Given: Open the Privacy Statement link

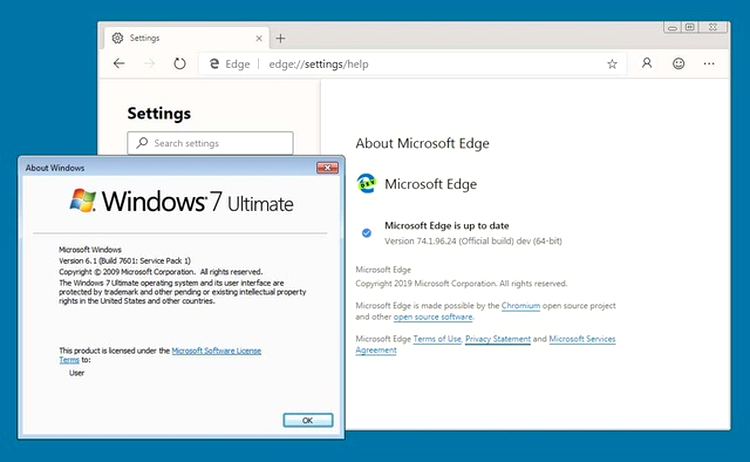Looking at the screenshot, I should click(x=497, y=339).
